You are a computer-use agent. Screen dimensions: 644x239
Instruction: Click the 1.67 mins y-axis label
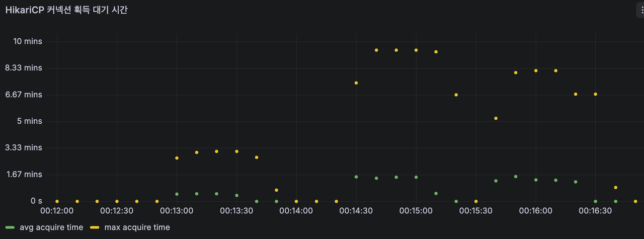24,174
